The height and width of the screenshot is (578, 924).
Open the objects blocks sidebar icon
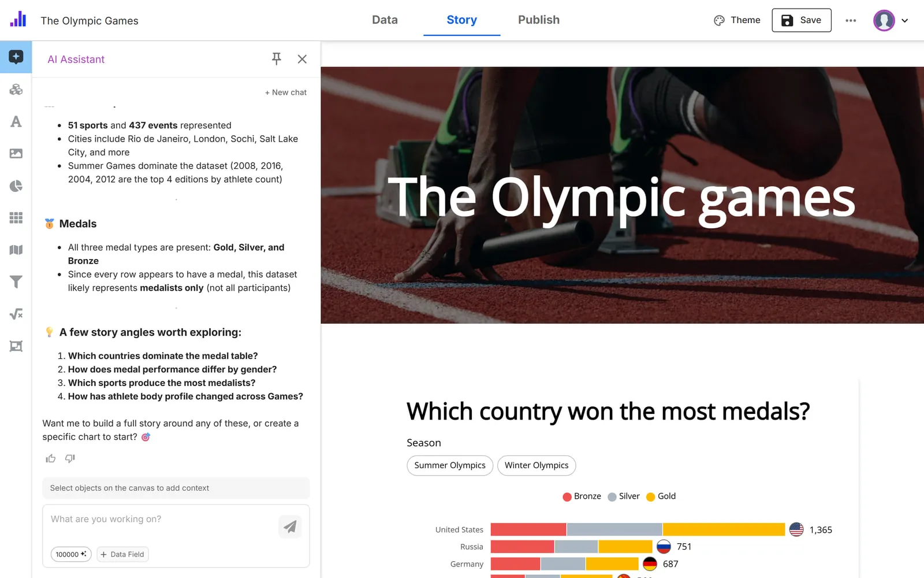point(16,89)
